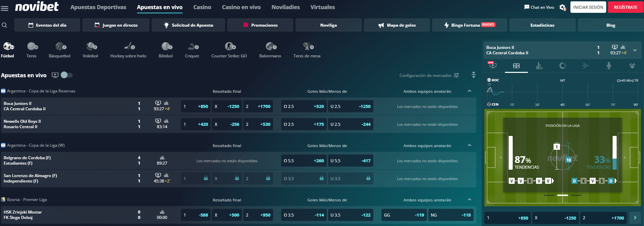Viewport: 644px width, 226px height.
Task: Bet NG at -118 for HSK Zrinjski Mostar
Action: click(451, 215)
